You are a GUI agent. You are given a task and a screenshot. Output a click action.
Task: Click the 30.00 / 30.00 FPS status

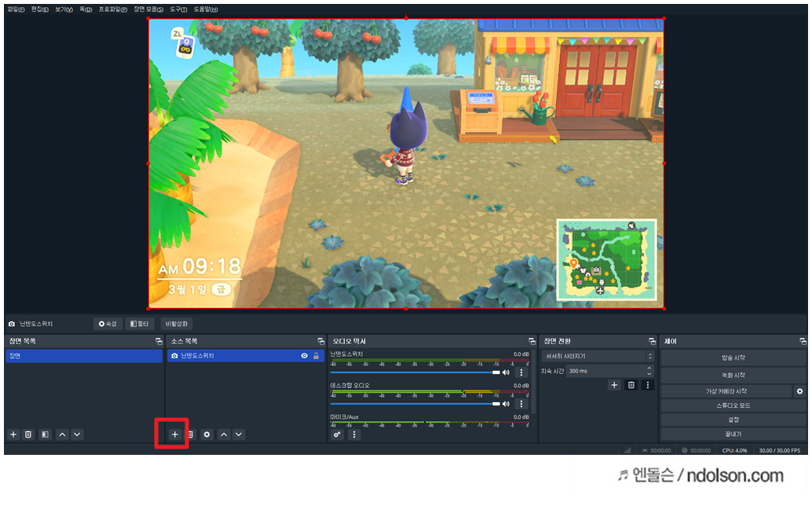779,450
